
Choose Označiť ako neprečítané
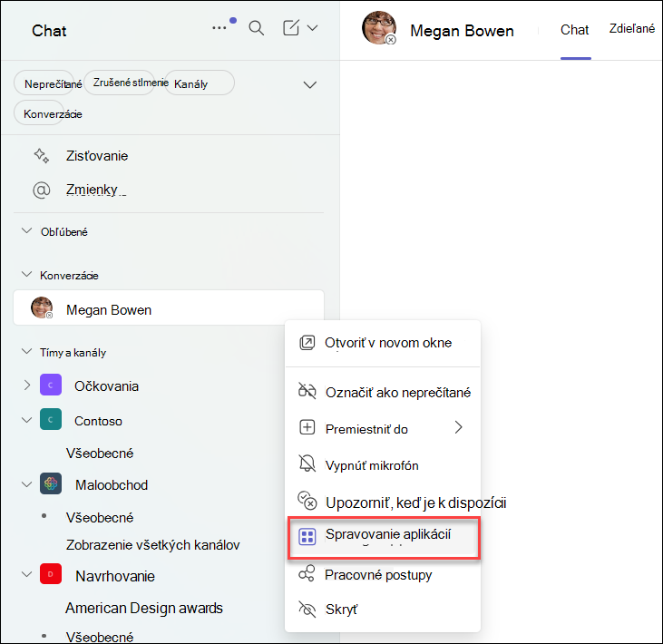383,393
